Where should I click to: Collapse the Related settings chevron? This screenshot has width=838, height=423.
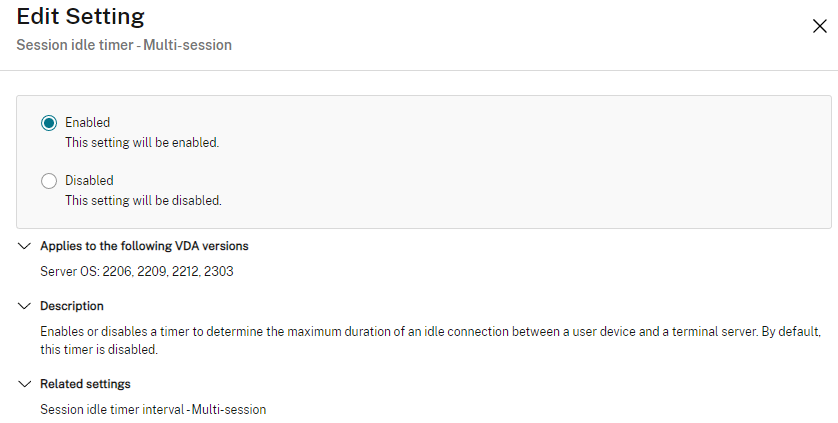pyautogui.click(x=24, y=384)
